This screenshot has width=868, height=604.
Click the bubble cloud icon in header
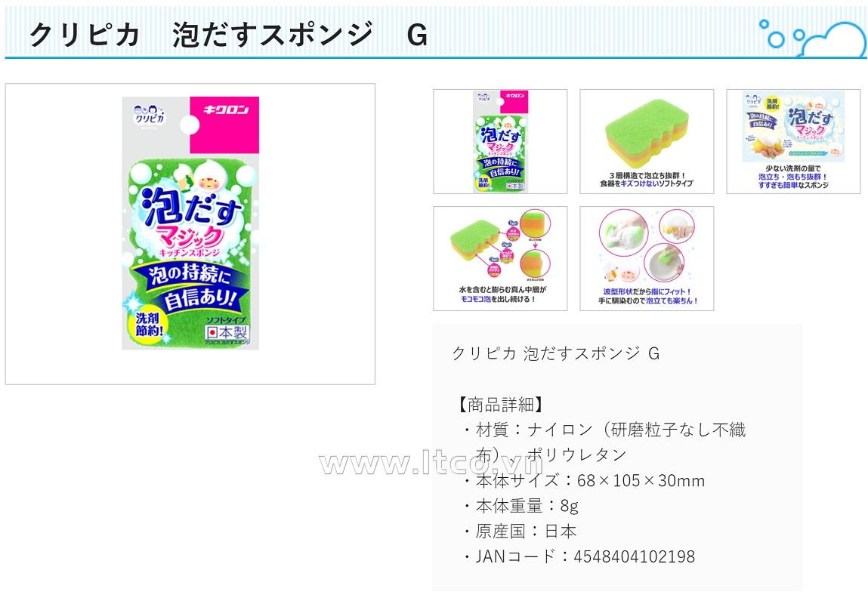pos(811,39)
